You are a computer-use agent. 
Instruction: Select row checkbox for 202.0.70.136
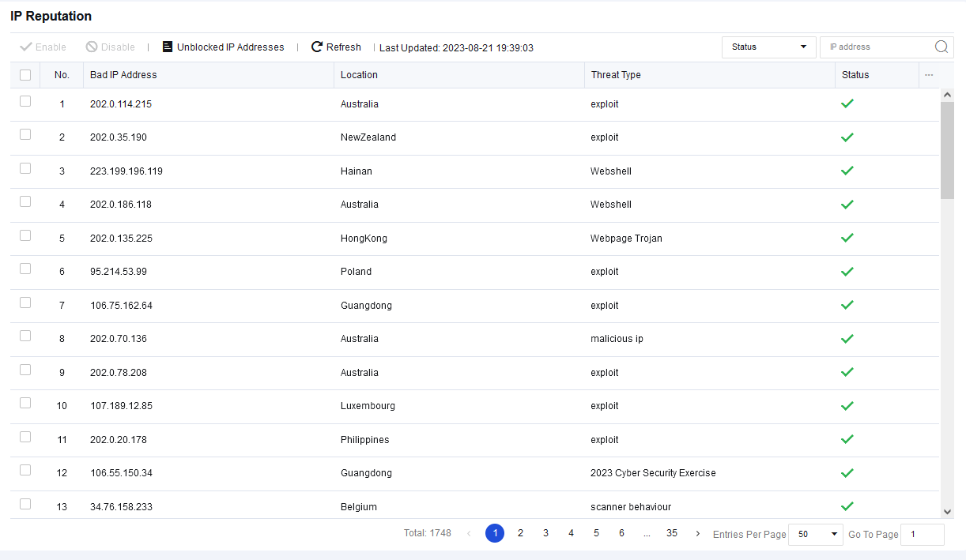(x=25, y=336)
